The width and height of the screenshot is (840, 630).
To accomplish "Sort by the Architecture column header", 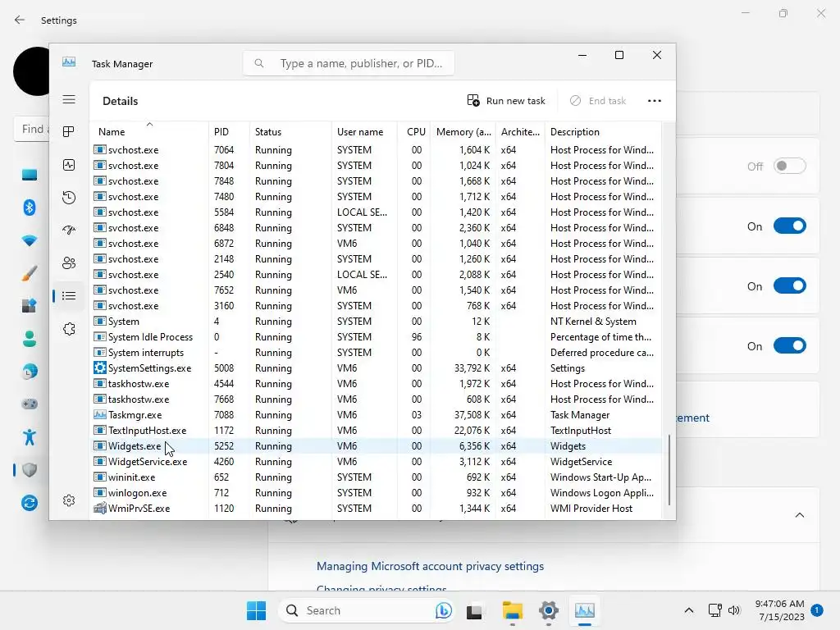I will (x=520, y=132).
